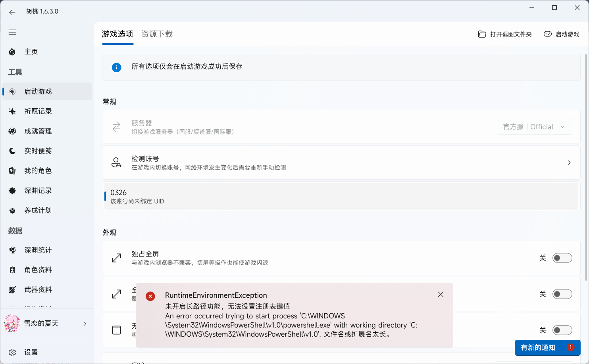The image size is (589, 364).
Task: Enable the 独占全屏 exclusive fullscreen toggle
Action: (562, 258)
